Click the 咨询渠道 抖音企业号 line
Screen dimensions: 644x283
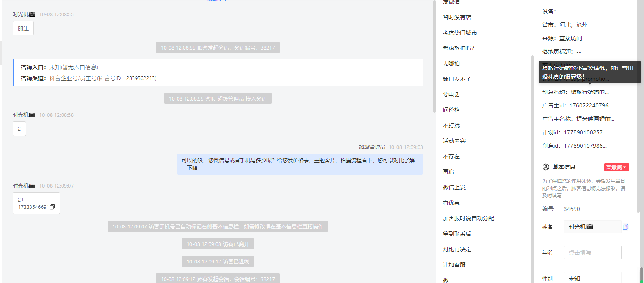pos(88,78)
